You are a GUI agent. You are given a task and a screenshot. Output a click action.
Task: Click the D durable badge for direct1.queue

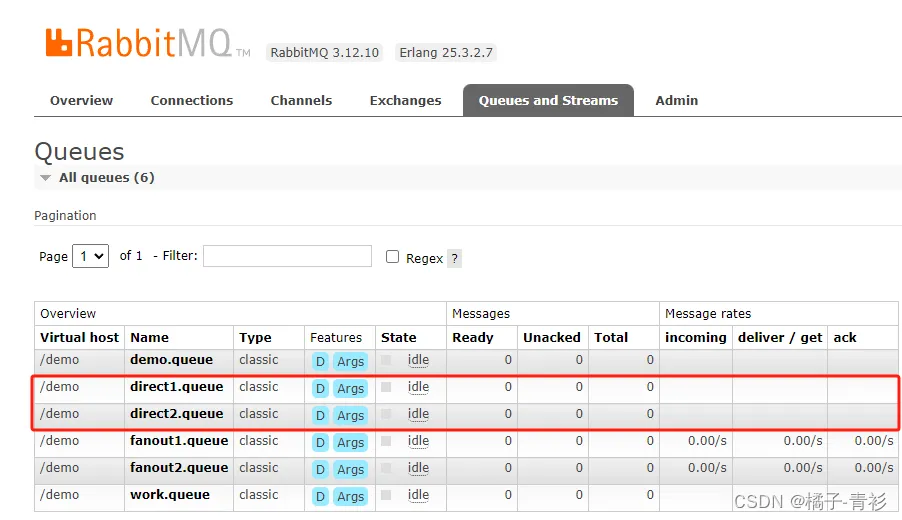(320, 389)
